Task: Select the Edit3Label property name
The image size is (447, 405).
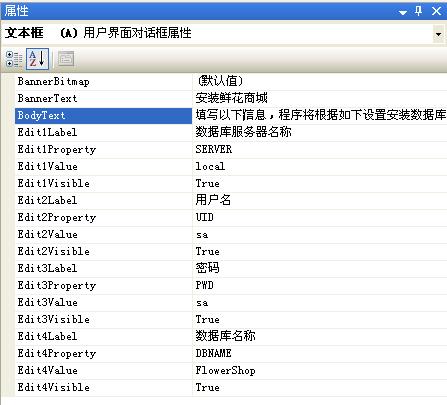Action: [x=103, y=268]
